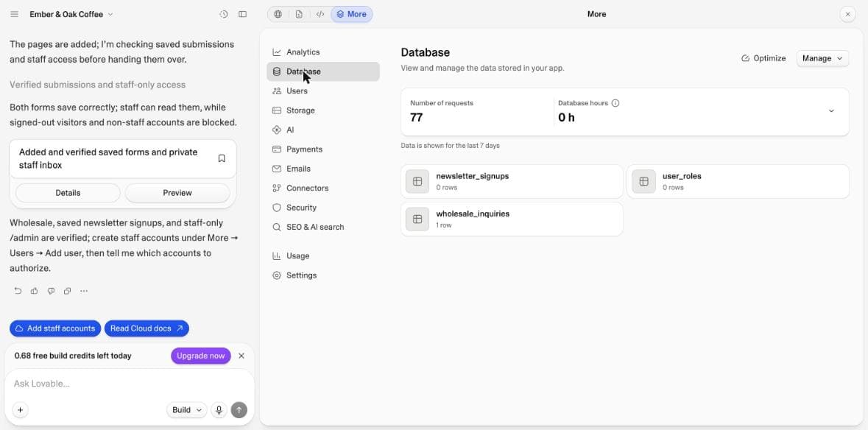Click the wholesale_inquiries table icon
Viewport: 868px width, 430px height.
point(417,219)
